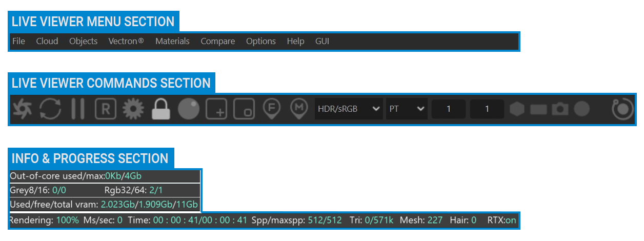Click the first numeric field showing 1

coord(449,109)
